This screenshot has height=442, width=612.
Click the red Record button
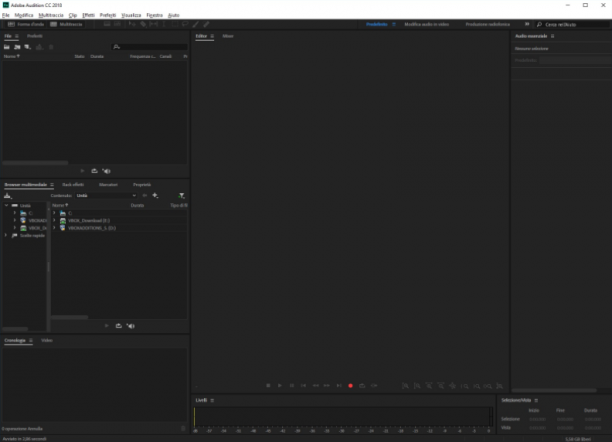pos(350,386)
